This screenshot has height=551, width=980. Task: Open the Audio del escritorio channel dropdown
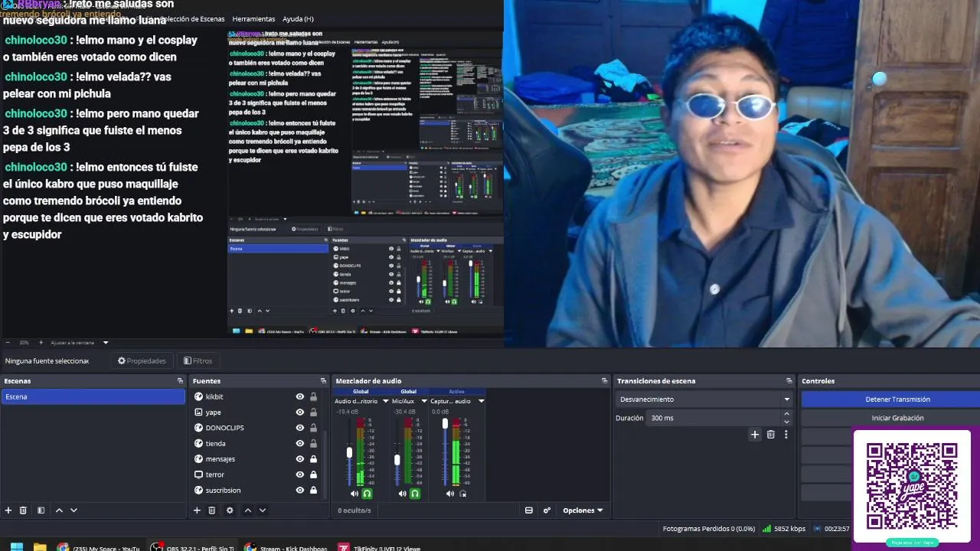[x=386, y=401]
